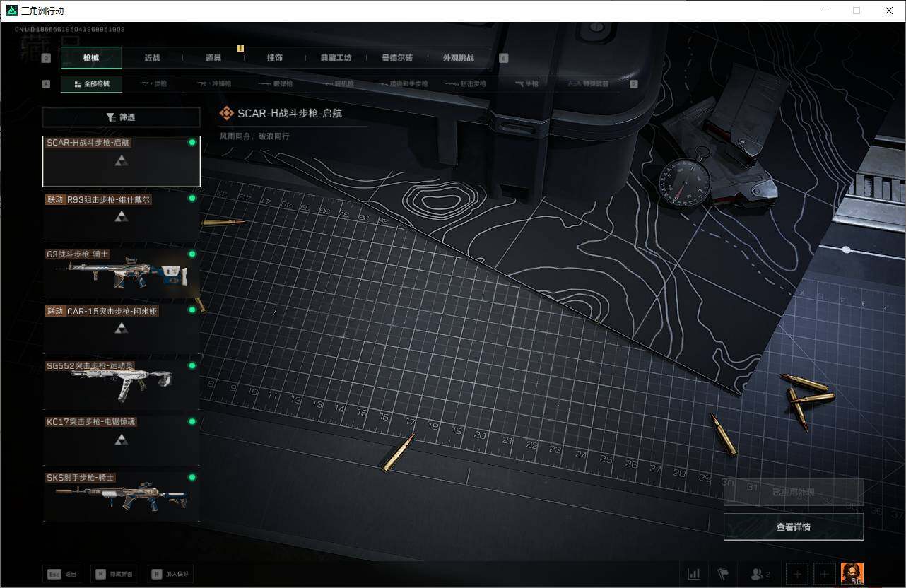Open the 手枪 pistol category
This screenshot has height=588, width=906.
(x=526, y=83)
